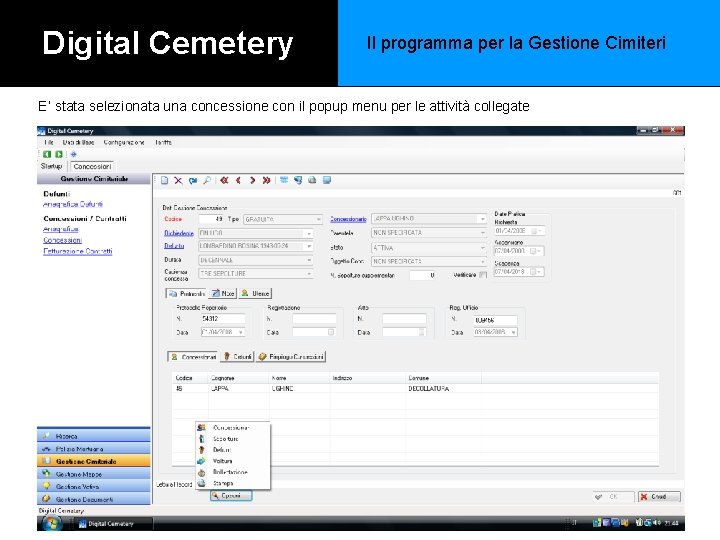Viewport: 720px width, 540px height.
Task: Click the Riepilogo Concessioni button
Action: tap(291, 357)
